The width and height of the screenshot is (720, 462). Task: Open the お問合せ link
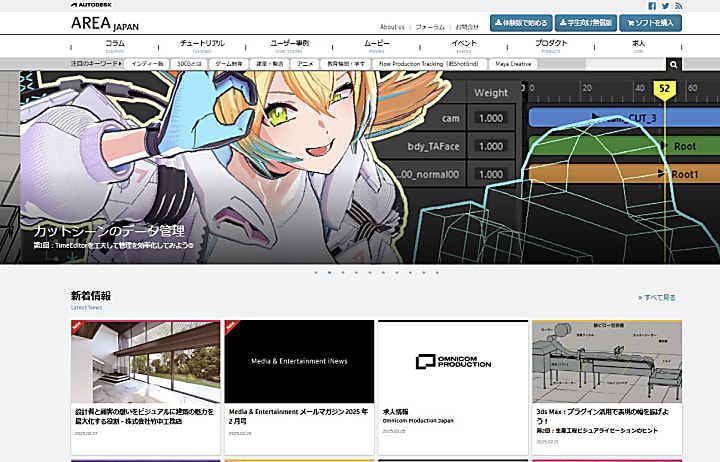[467, 27]
